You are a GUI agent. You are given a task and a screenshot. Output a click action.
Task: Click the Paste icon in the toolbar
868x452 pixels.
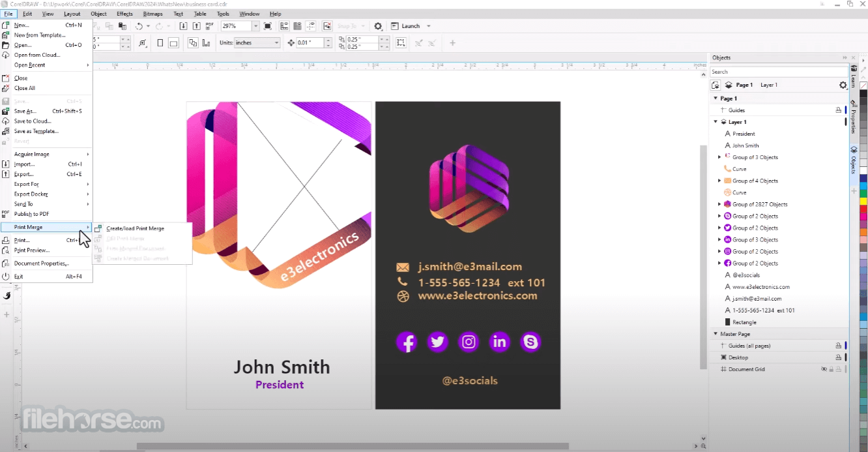pos(122,26)
